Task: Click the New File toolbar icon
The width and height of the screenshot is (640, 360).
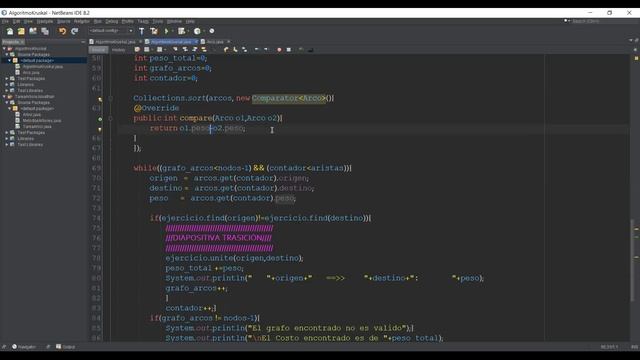Action: pos(10,31)
